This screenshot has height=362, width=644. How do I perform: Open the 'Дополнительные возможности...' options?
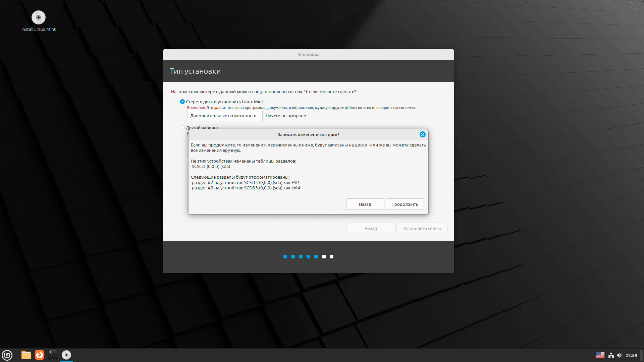(x=225, y=116)
